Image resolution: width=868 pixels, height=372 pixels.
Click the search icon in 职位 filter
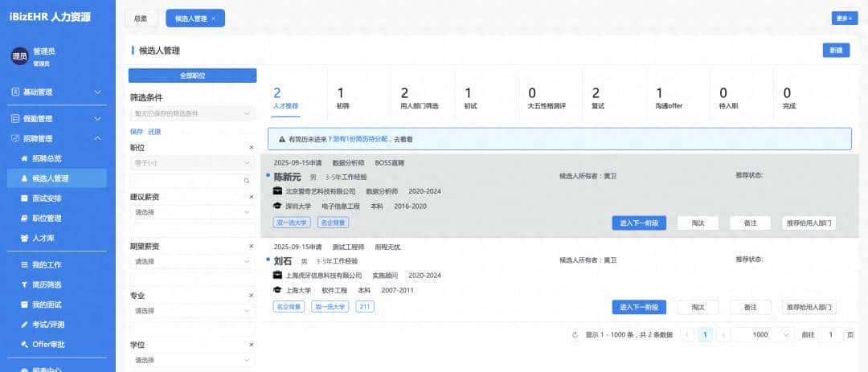[247, 182]
